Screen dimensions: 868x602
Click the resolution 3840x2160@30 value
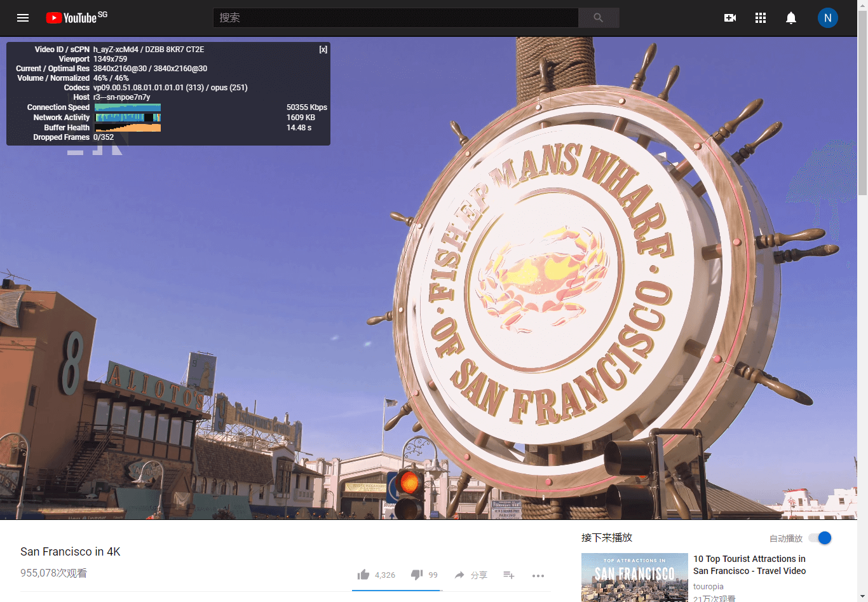[x=150, y=69]
